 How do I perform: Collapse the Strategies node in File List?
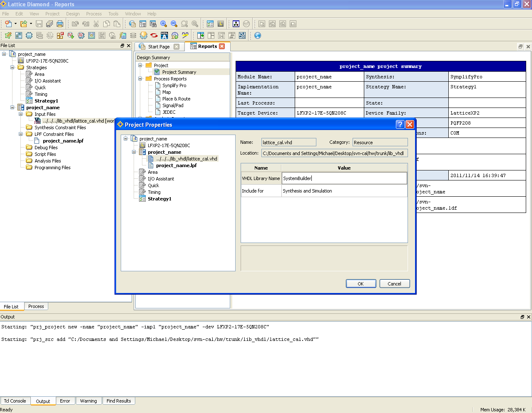pos(12,67)
